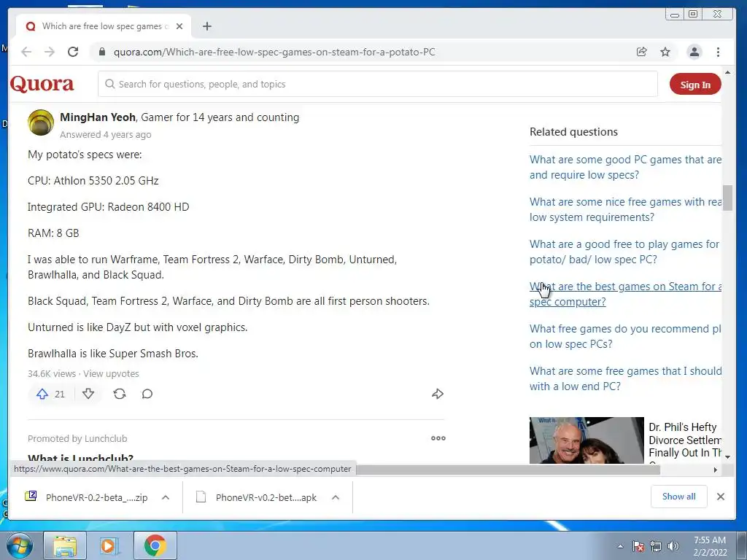Open Action Center flag tray icon
747x560 pixels.
638,546
